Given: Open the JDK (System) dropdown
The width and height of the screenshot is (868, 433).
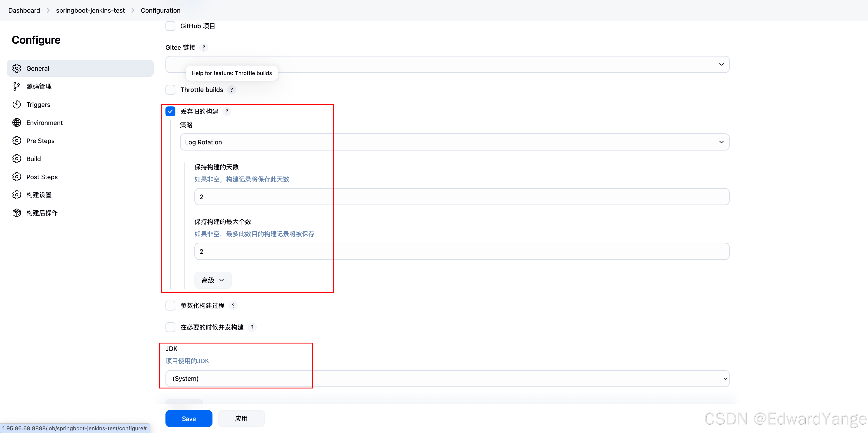Looking at the screenshot, I should [447, 378].
